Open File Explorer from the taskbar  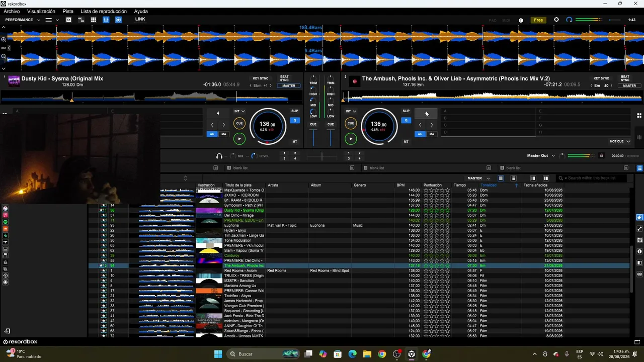click(367, 354)
